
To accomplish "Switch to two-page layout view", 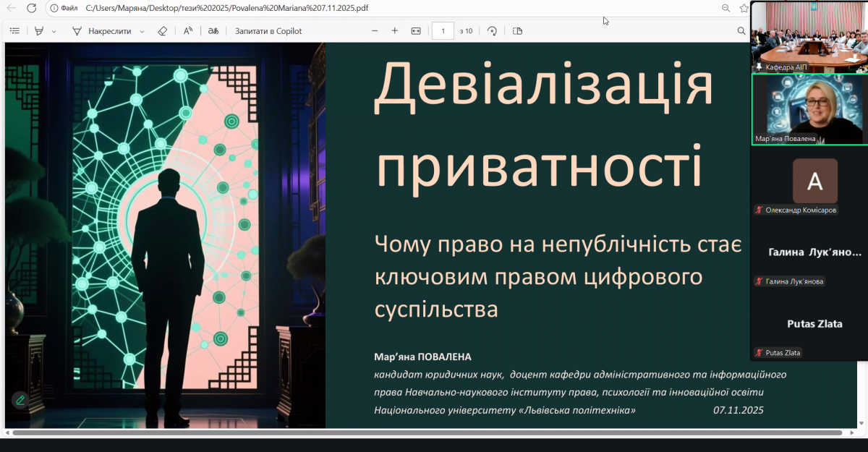I will tap(516, 30).
